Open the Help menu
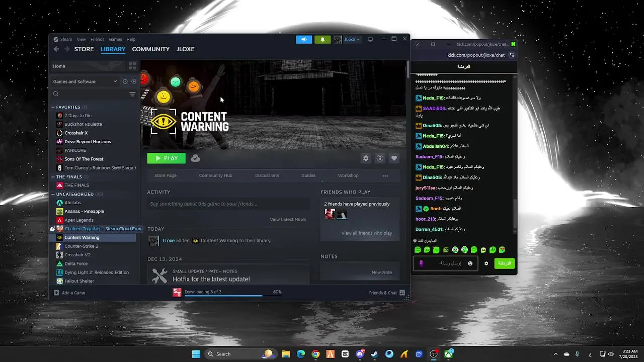Image resolution: width=644 pixels, height=362 pixels. pos(131,39)
